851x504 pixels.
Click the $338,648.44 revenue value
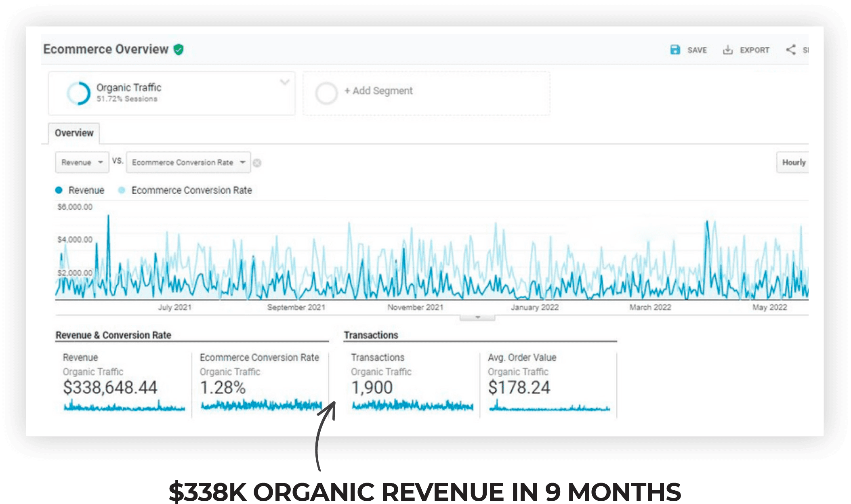[110, 387]
